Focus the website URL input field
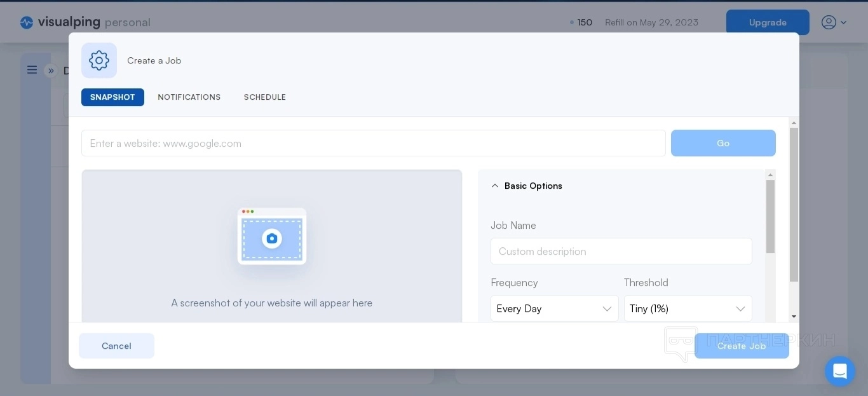The height and width of the screenshot is (396, 868). coord(373,143)
